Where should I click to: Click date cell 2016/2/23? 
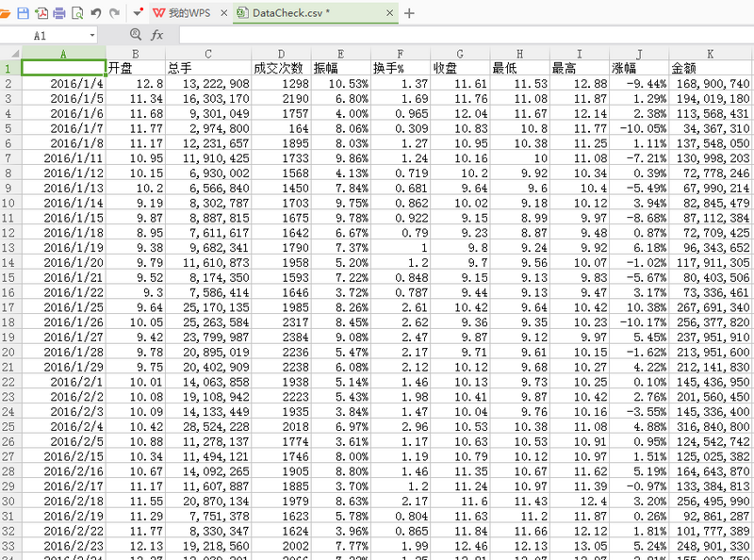click(x=63, y=546)
